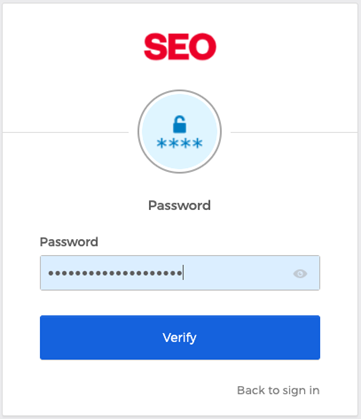
Task: Click the centered Password heading text
Action: 179,205
